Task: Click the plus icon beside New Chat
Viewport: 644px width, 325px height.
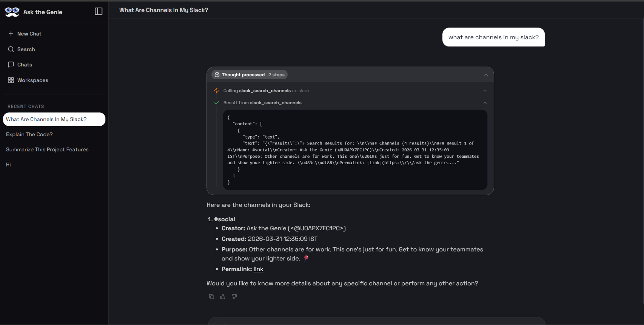Action: [x=11, y=34]
